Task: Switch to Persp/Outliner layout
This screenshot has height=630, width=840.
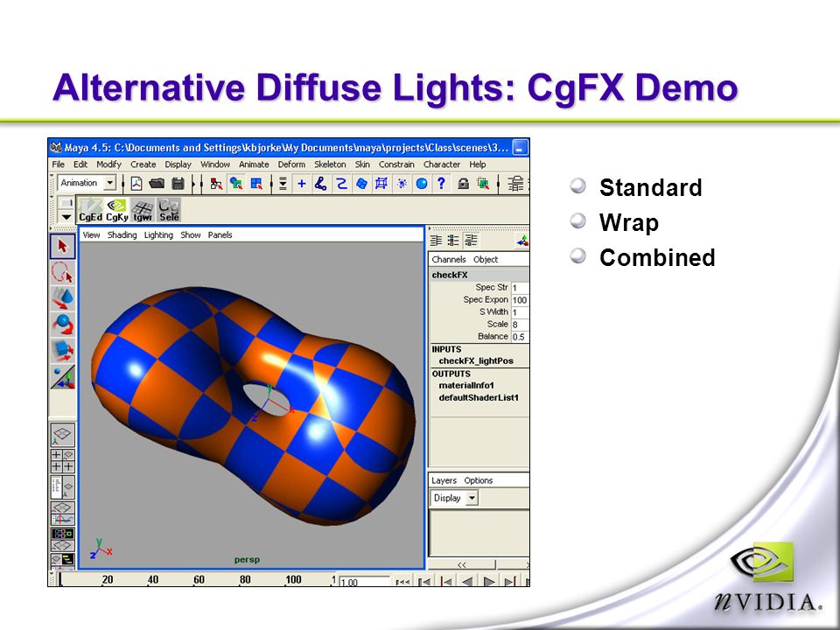Action: point(63,486)
